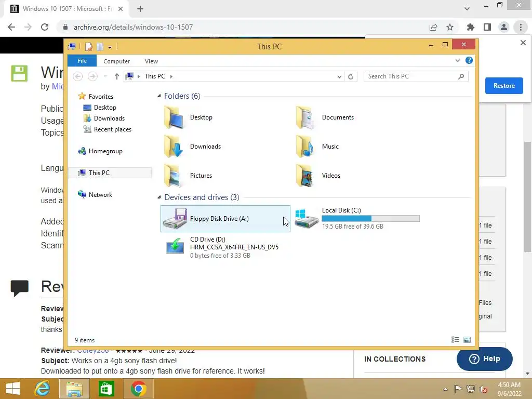Click the blue Restore button
This screenshot has height=399, width=532.
pyautogui.click(x=504, y=86)
